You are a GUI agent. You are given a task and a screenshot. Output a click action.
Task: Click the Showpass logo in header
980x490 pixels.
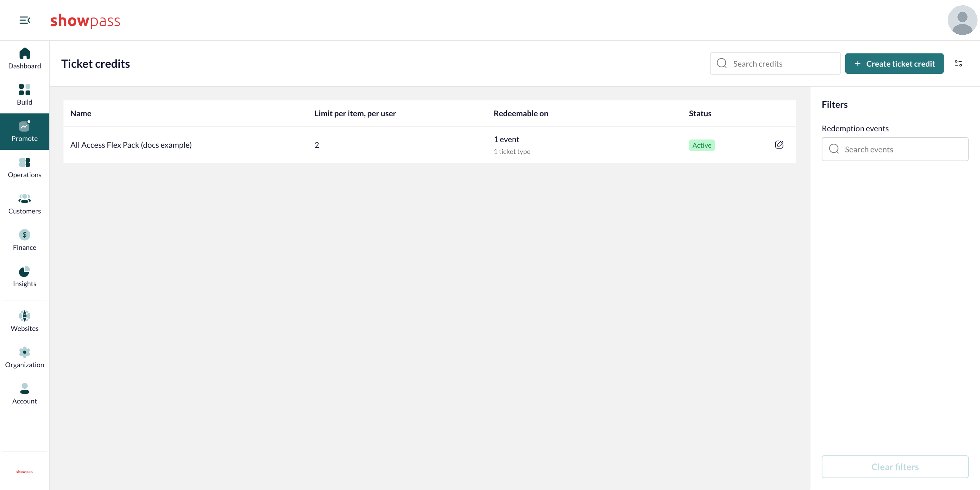(85, 21)
